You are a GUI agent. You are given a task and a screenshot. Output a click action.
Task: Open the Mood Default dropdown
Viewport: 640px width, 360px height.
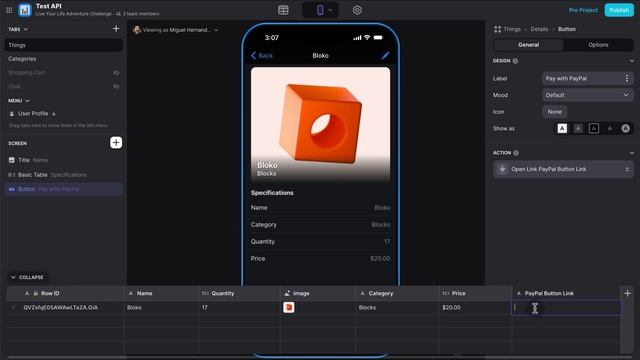[x=587, y=95]
